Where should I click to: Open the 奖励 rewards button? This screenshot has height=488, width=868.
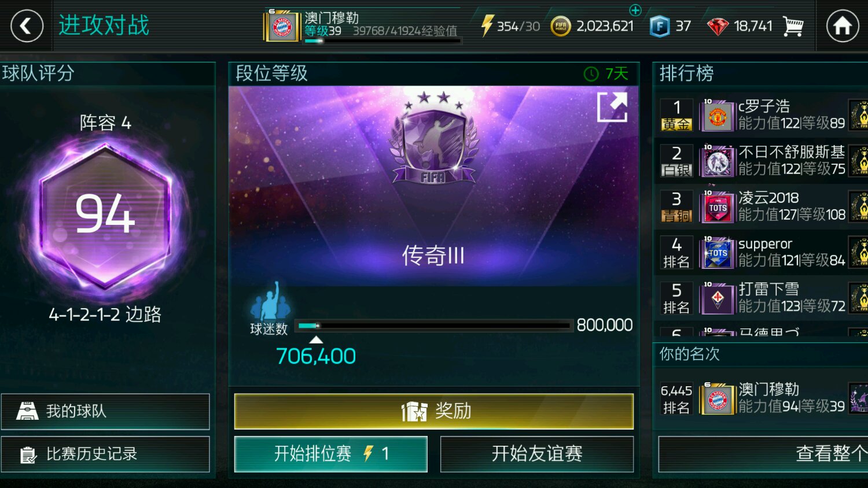click(x=433, y=411)
